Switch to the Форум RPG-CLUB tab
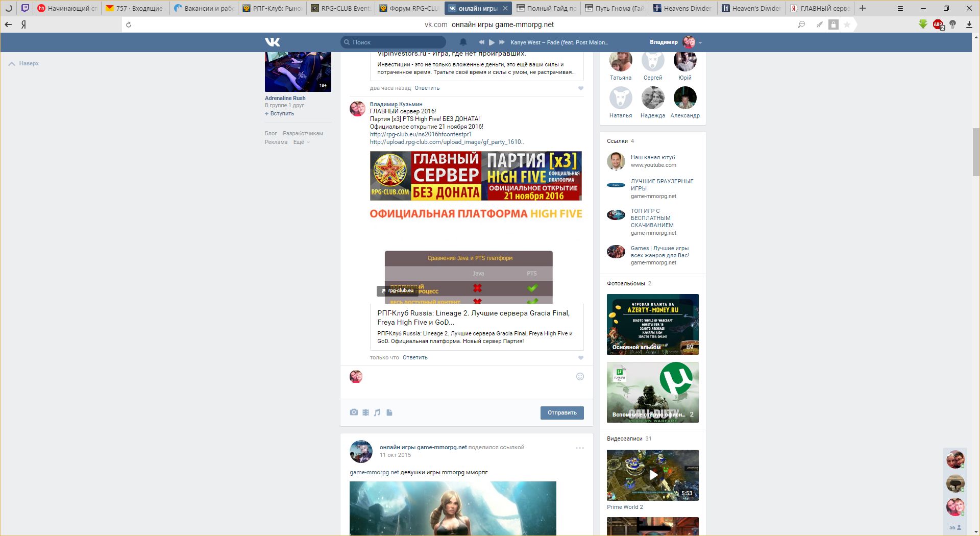 pyautogui.click(x=409, y=8)
